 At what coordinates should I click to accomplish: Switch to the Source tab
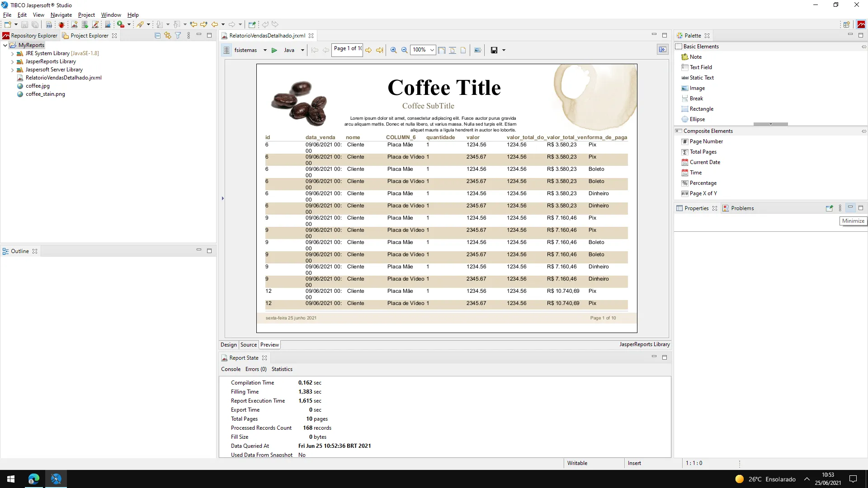click(248, 345)
